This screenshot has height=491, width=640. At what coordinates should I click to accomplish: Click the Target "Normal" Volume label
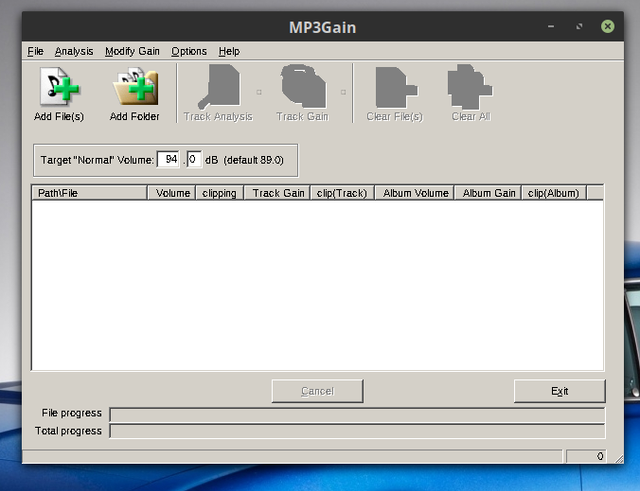97,160
